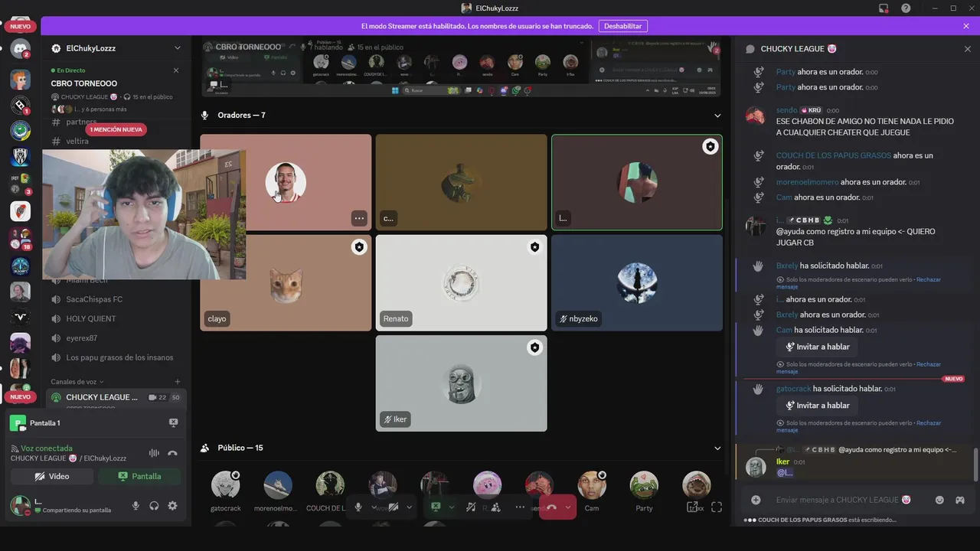The height and width of the screenshot is (551, 980).
Task: Select nbyzeko speaker tile
Action: click(x=637, y=283)
